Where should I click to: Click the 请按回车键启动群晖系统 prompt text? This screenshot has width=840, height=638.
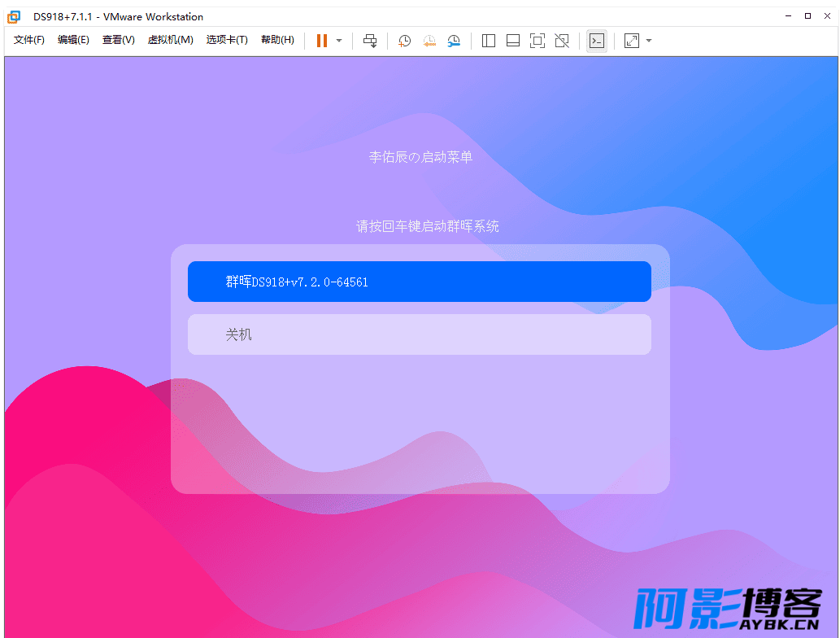(428, 226)
